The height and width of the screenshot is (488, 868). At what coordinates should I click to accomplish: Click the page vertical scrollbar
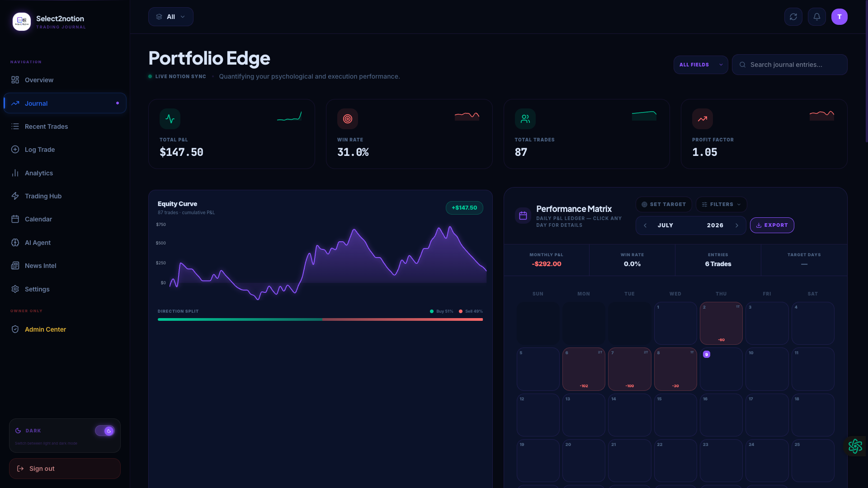(x=866, y=71)
